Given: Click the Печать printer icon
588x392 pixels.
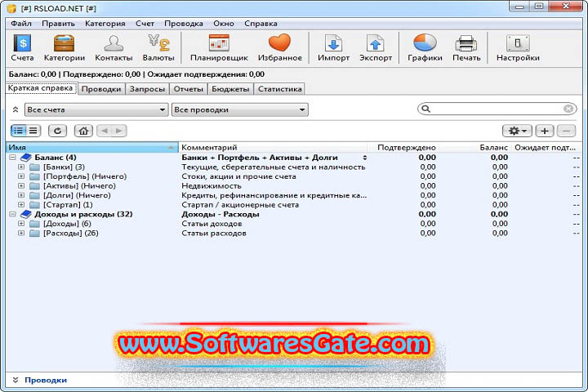Looking at the screenshot, I should coord(466,47).
